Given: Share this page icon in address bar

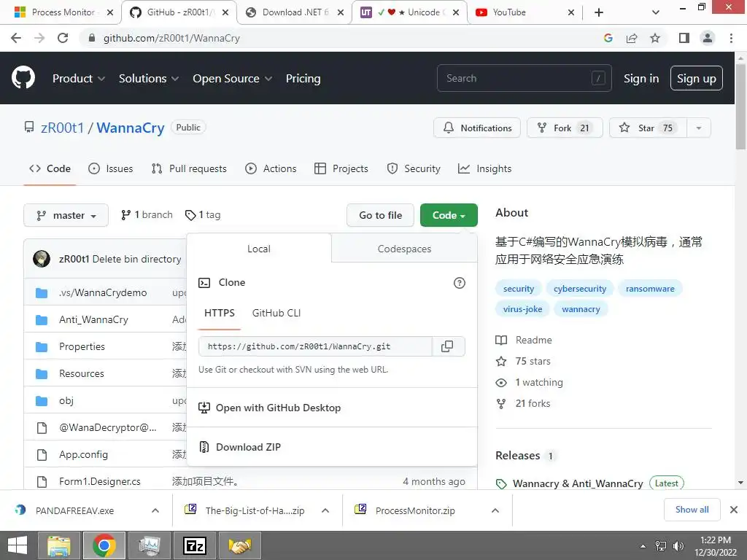Looking at the screenshot, I should pyautogui.click(x=632, y=38).
